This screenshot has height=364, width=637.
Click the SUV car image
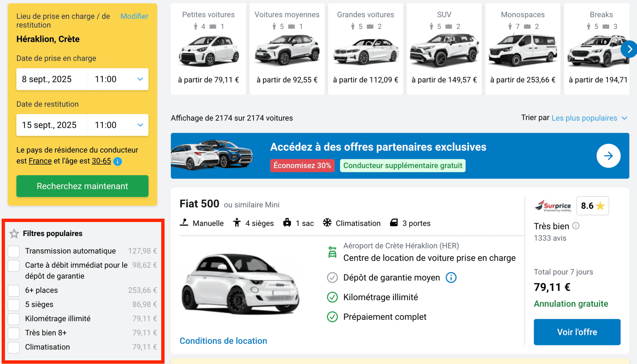tap(444, 50)
